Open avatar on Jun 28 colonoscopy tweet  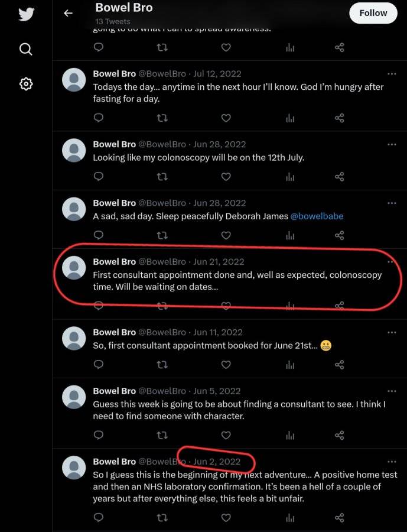74,150
